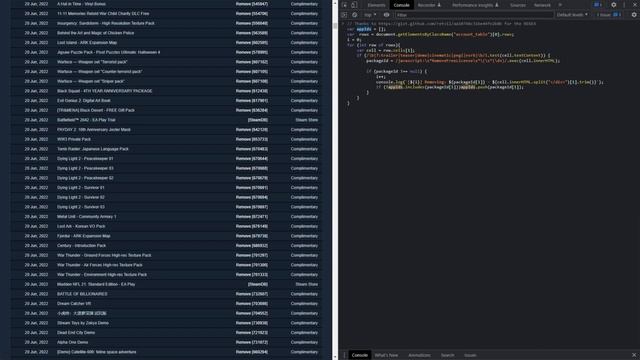
Task: Open console settings gear icon
Action: [x=634, y=15]
